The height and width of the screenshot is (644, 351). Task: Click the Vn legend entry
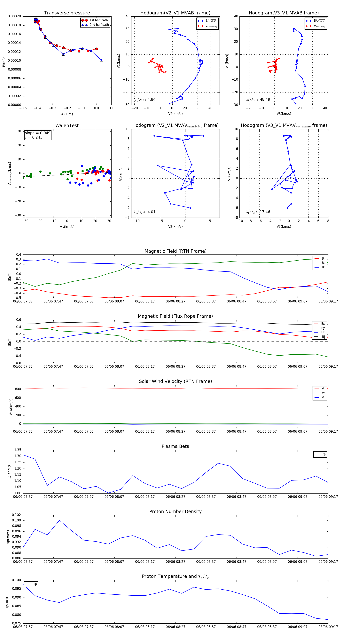(320, 398)
